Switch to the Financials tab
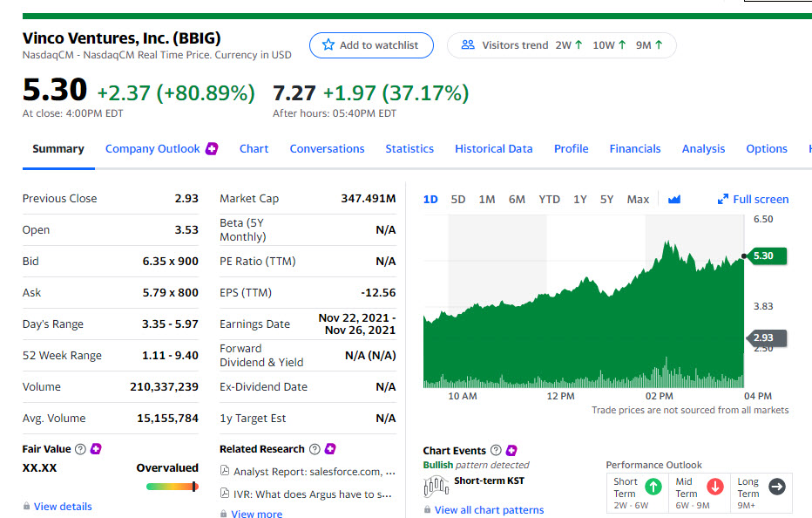 tap(635, 149)
